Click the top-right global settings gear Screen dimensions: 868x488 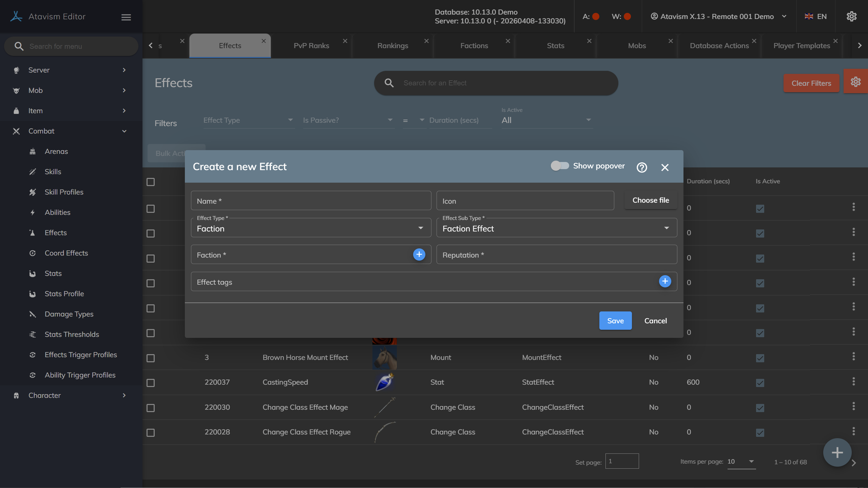pos(851,16)
